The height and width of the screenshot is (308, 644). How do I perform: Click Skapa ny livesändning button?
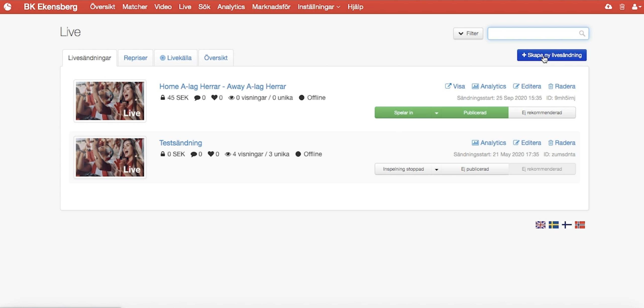552,55
